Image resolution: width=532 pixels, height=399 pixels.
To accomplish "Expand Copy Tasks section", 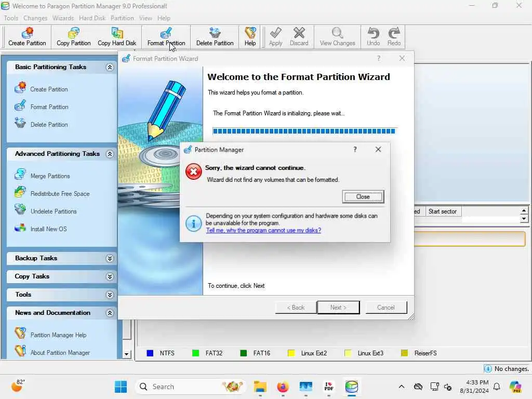I will click(x=110, y=277).
